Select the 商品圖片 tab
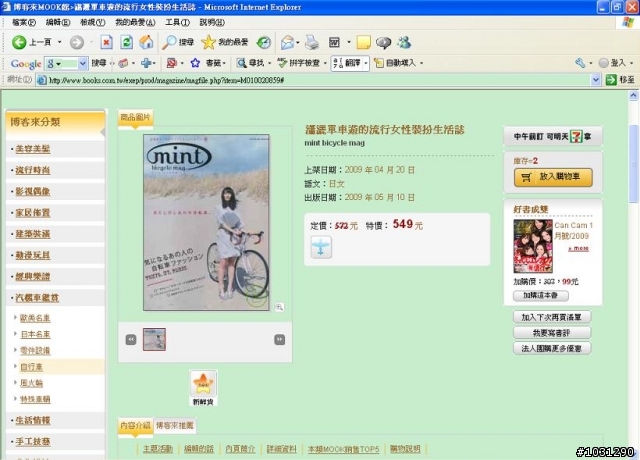The image size is (640, 460). (135, 118)
